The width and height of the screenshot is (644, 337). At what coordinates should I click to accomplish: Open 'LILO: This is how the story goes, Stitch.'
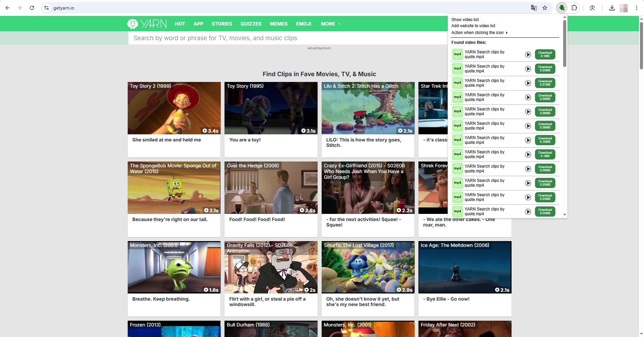pyautogui.click(x=364, y=142)
